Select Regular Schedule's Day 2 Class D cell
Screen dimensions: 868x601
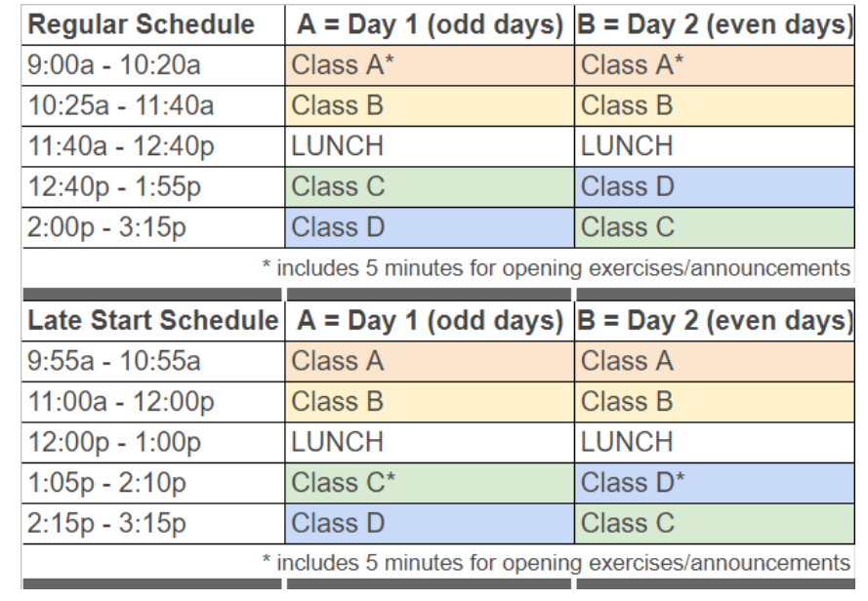pyautogui.click(x=713, y=187)
